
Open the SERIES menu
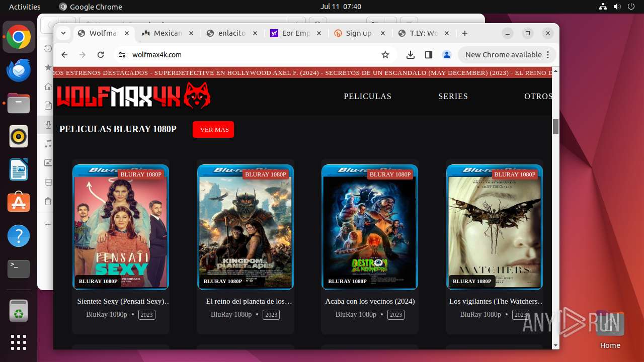453,97
